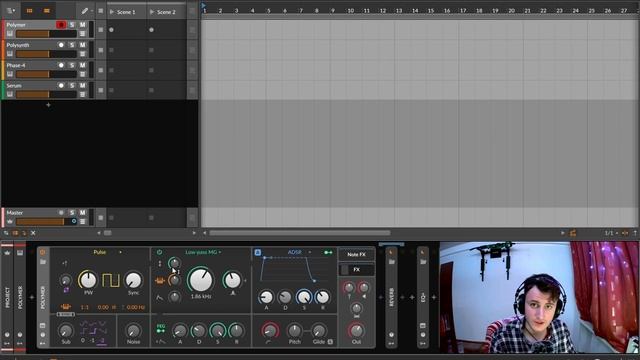Toggle the Polymer device power button
640x360 pixels.
point(42,252)
